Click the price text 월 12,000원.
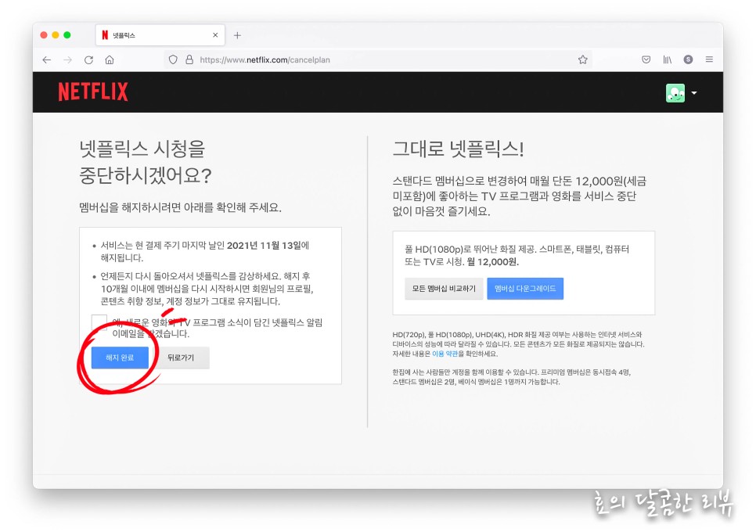The image size is (756, 532). click(493, 262)
